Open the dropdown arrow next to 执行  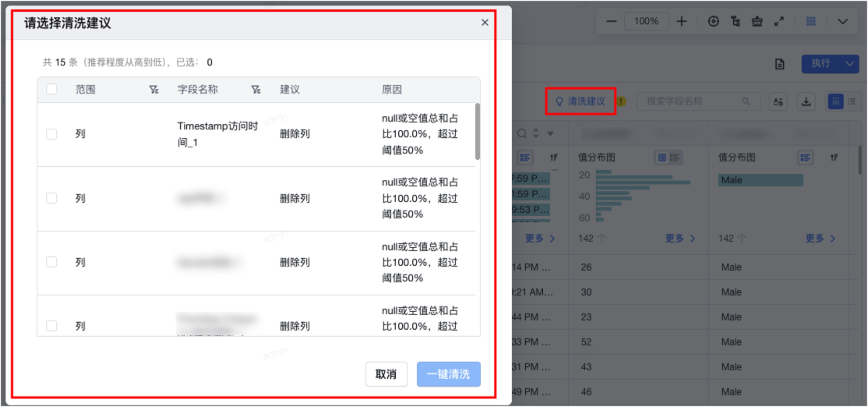[x=850, y=64]
